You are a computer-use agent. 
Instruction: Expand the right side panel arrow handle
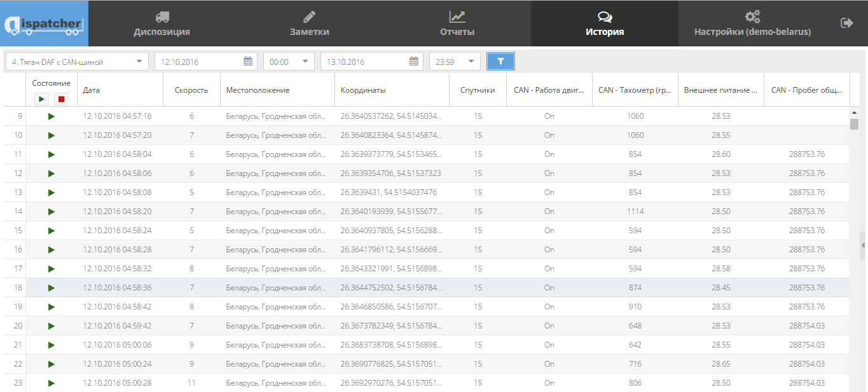click(863, 245)
